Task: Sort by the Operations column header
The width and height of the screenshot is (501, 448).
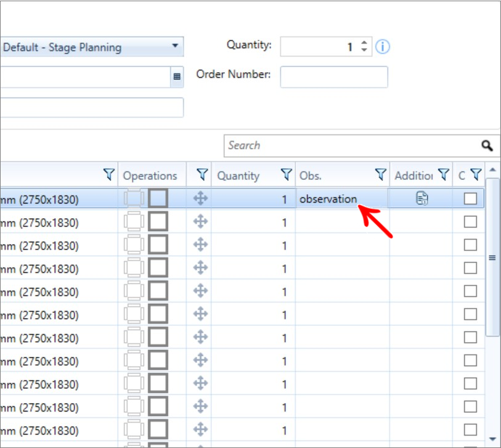Action: [150, 176]
